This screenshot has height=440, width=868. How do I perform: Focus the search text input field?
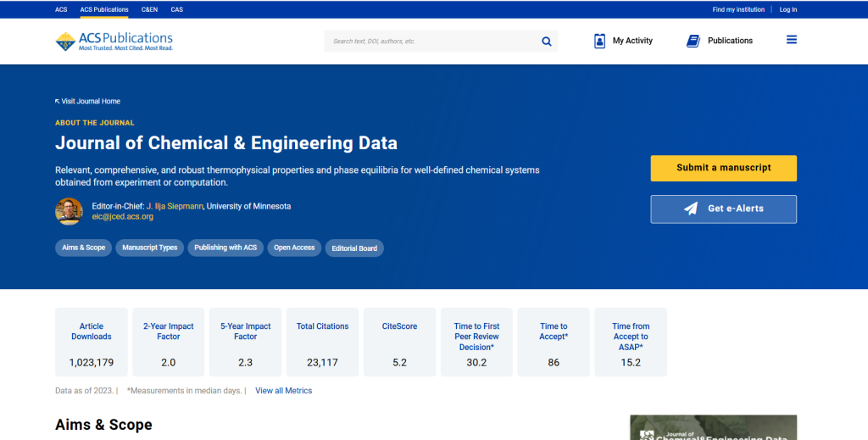click(431, 42)
